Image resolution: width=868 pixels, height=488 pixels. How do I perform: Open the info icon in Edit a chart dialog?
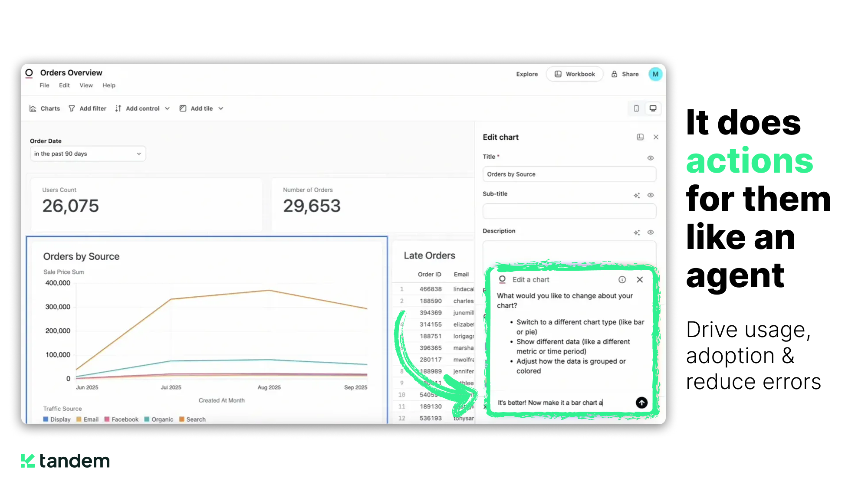point(622,280)
